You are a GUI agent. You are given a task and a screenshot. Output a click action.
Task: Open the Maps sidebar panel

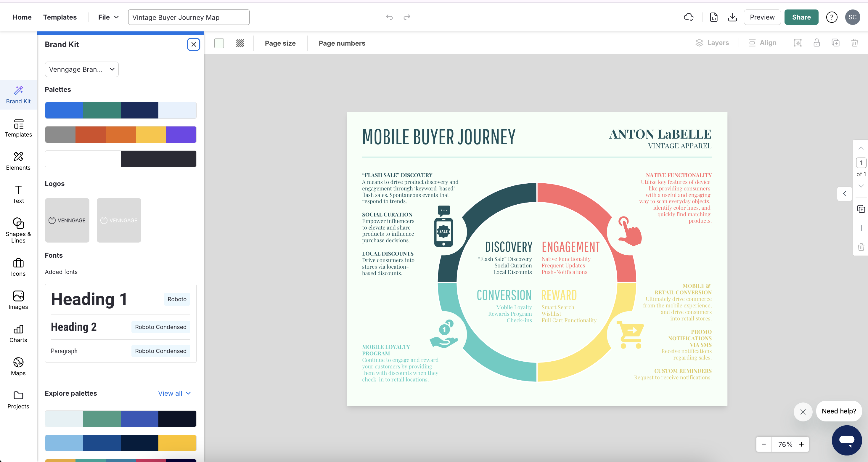tap(18, 367)
